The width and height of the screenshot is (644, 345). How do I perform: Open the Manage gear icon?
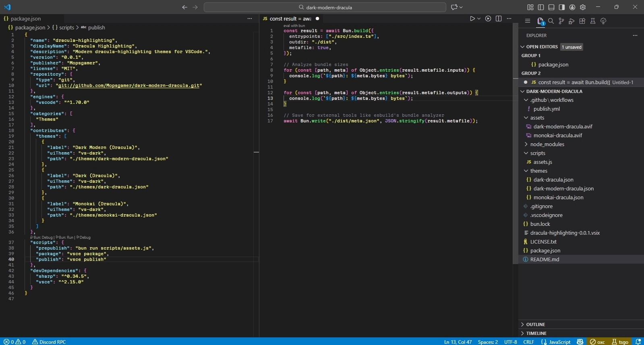[x=583, y=7]
